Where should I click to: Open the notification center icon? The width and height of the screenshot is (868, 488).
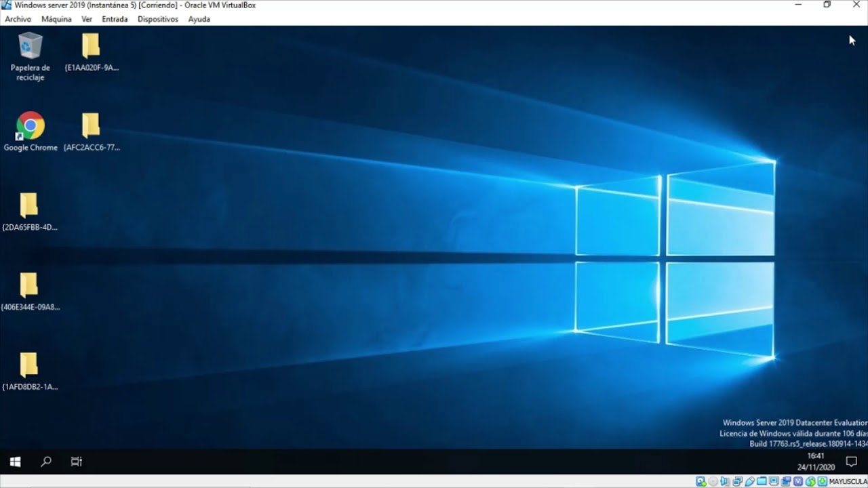(852, 462)
